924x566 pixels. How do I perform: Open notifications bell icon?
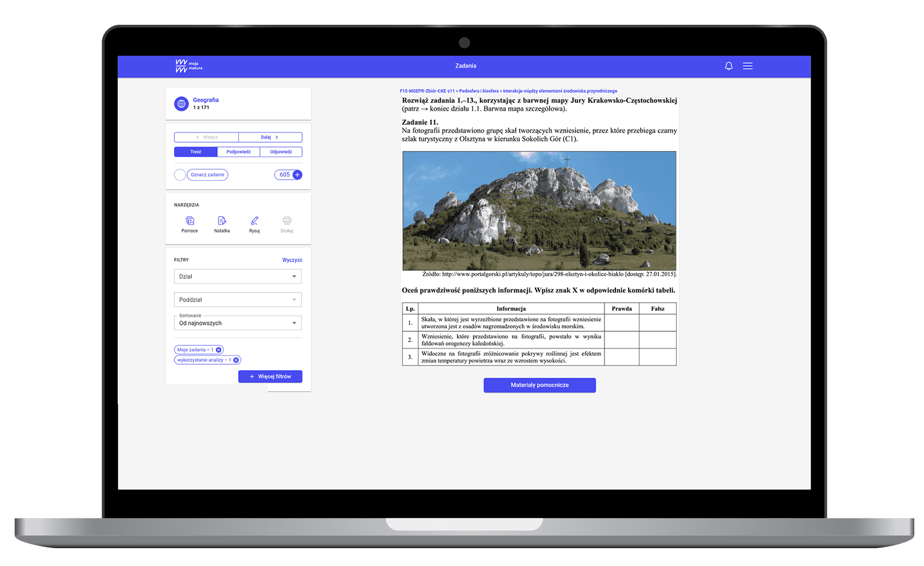pos(728,66)
